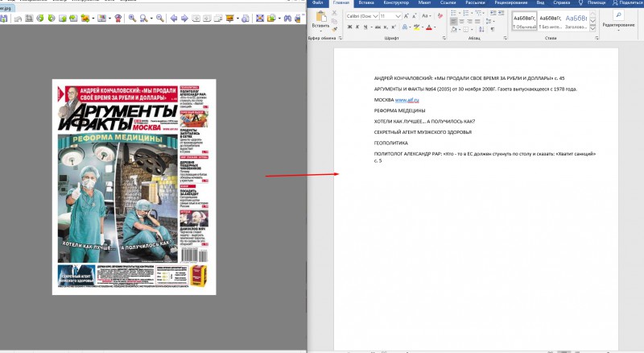Click the printer icon in viewer toolbar
Screen dimensions: 644x353
click(298, 19)
